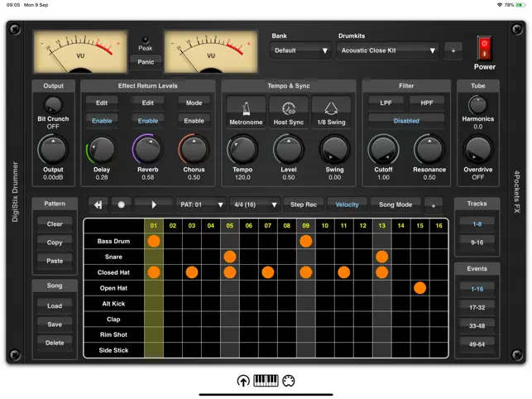Open the 4/4 (16) time signature dropdown
The height and width of the screenshot is (399, 532).
pyautogui.click(x=255, y=204)
